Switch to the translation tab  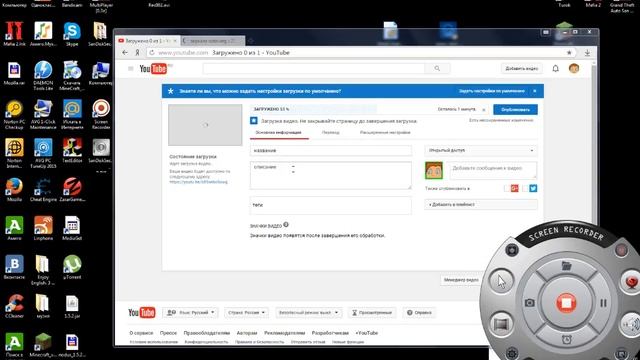(x=330, y=133)
